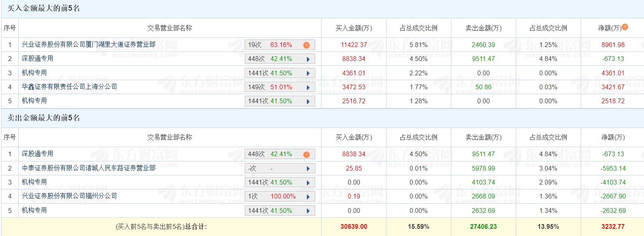The width and height of the screenshot is (644, 236).
Task: Expand arrow for buy-table row 3 机构专用
Action: tap(308, 73)
